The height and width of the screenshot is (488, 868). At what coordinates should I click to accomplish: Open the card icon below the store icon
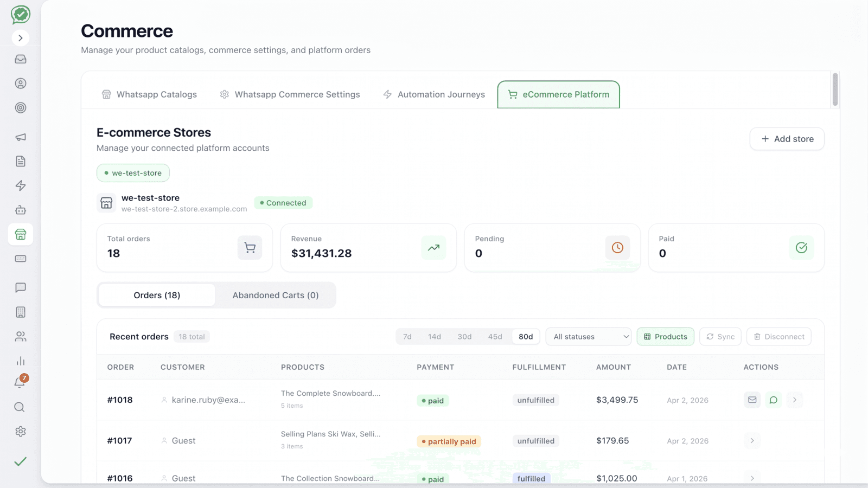21,259
